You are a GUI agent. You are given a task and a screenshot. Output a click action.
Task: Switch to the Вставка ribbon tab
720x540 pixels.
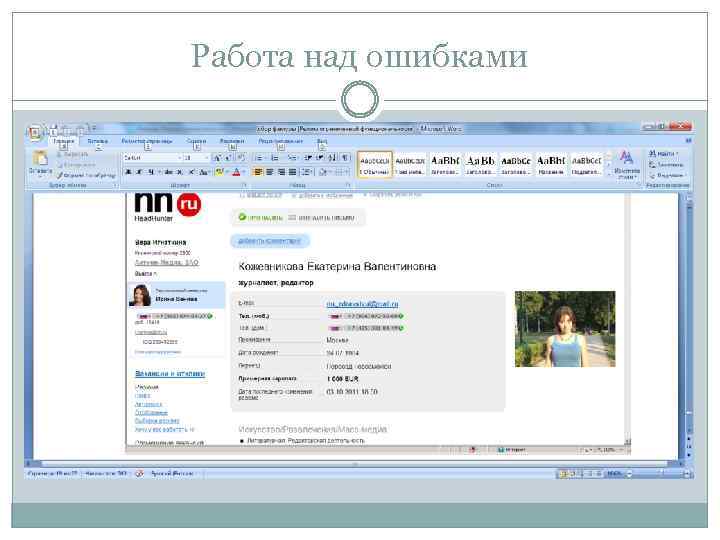point(97,141)
